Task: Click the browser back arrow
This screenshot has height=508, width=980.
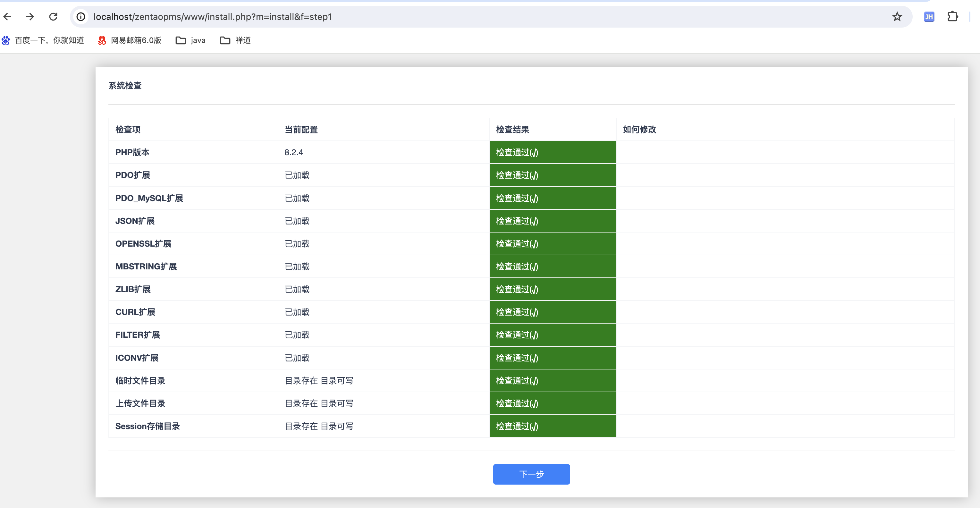Action: point(8,17)
